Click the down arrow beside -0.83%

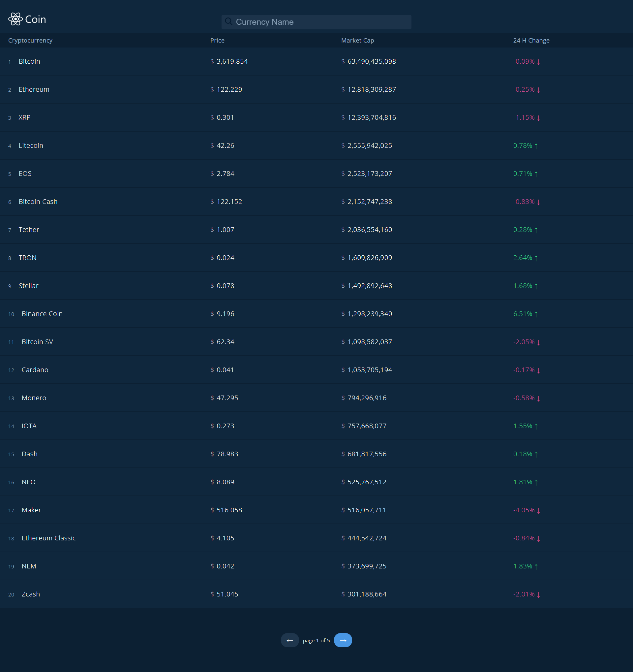[538, 202]
